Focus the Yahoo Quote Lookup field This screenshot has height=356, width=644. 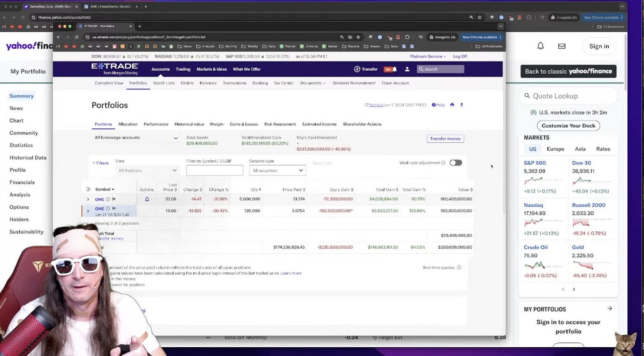click(568, 96)
